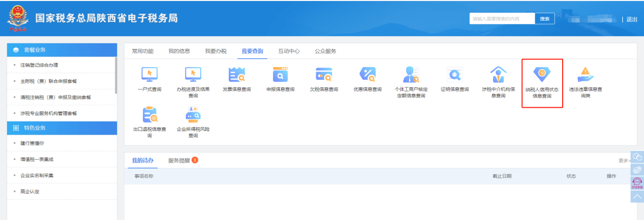Open 纳税人信用状态信息查询 icon
Image resolution: width=644 pixels, height=220 pixels.
[542, 75]
